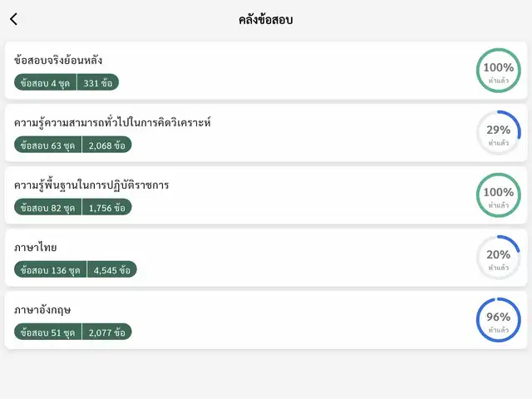Click 100% progress ring for ความรู้พื้นฐานในการปฏิบัติราชการ

(x=498, y=195)
